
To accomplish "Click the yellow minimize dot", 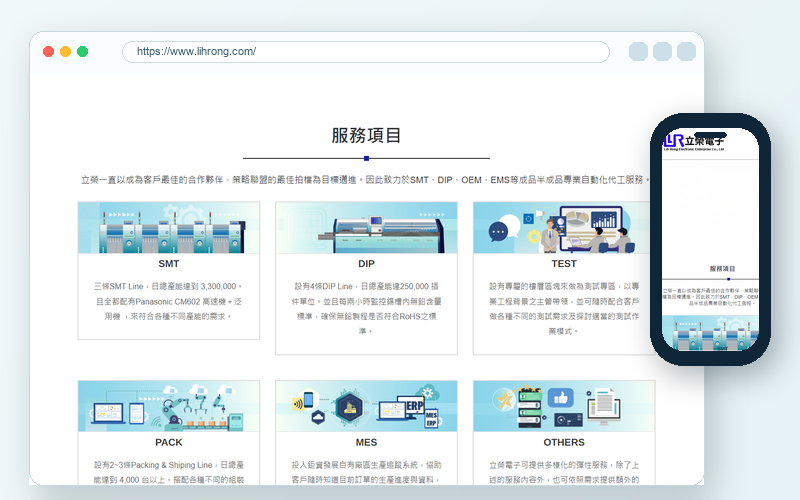I will coord(65,52).
